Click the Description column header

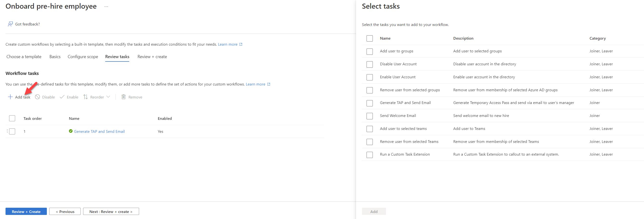(x=463, y=38)
